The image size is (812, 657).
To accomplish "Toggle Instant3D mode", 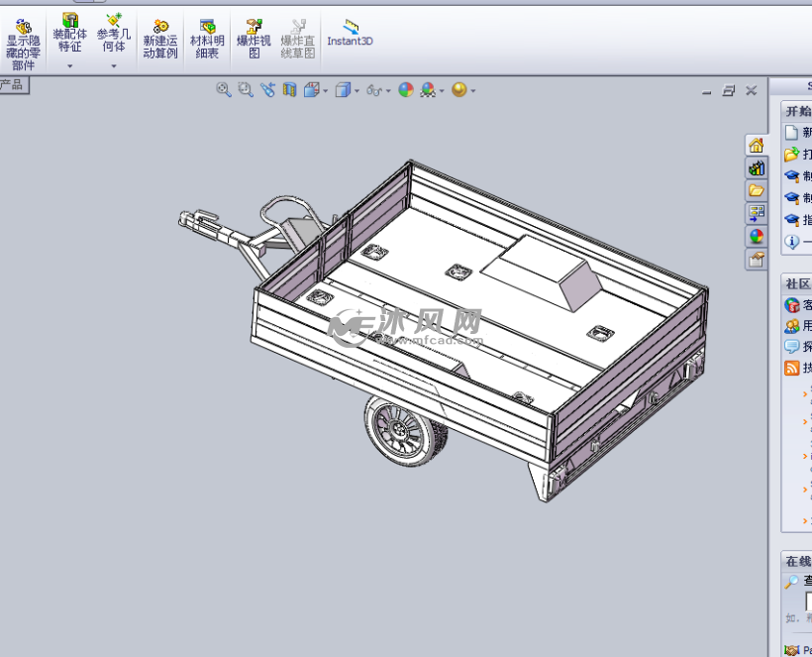I will pyautogui.click(x=350, y=34).
